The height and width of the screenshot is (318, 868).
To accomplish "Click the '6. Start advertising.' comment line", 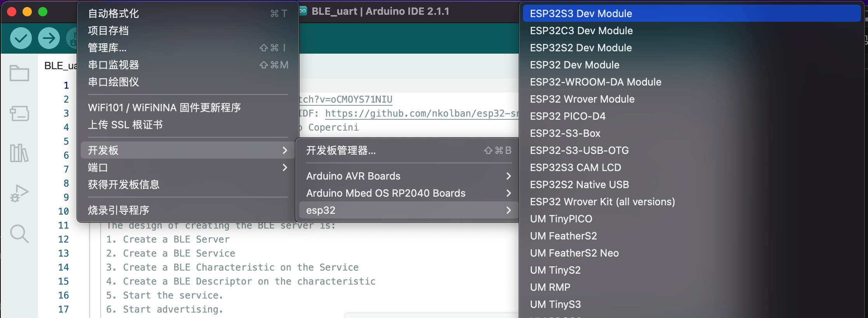I will [165, 309].
